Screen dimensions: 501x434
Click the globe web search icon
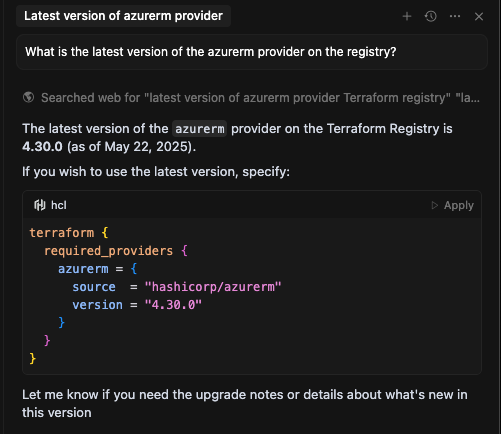click(x=28, y=98)
